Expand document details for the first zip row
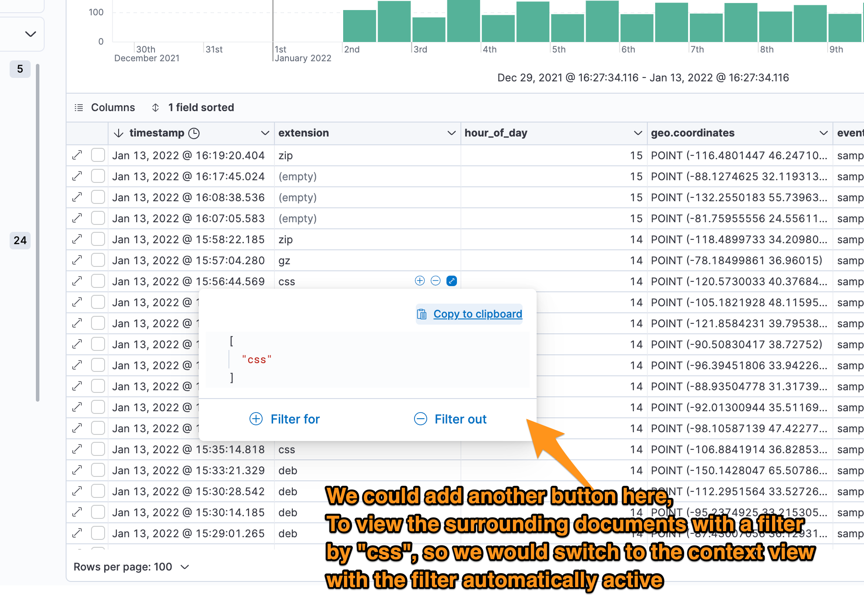 pos(77,155)
